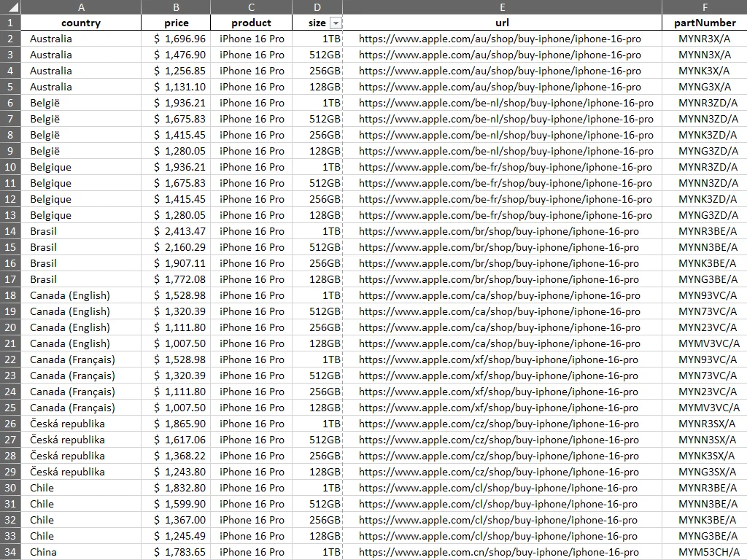Click the China apple.com.cn url cell

tap(502, 552)
